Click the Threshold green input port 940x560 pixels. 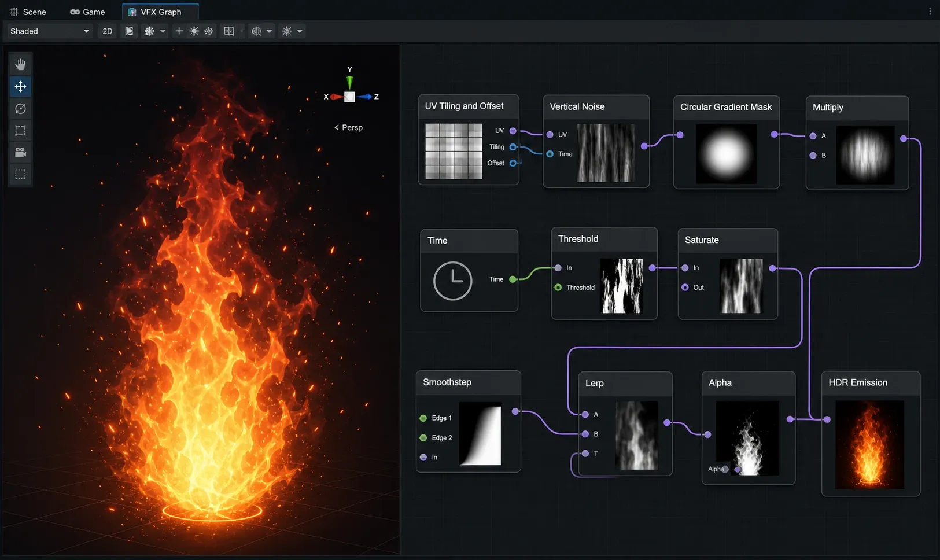(x=558, y=288)
